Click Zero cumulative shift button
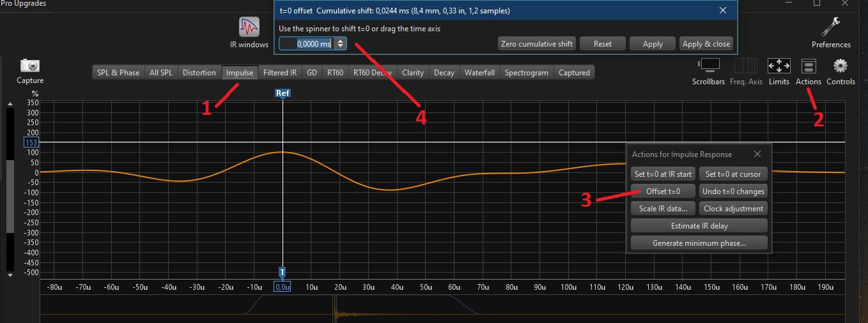 [537, 44]
